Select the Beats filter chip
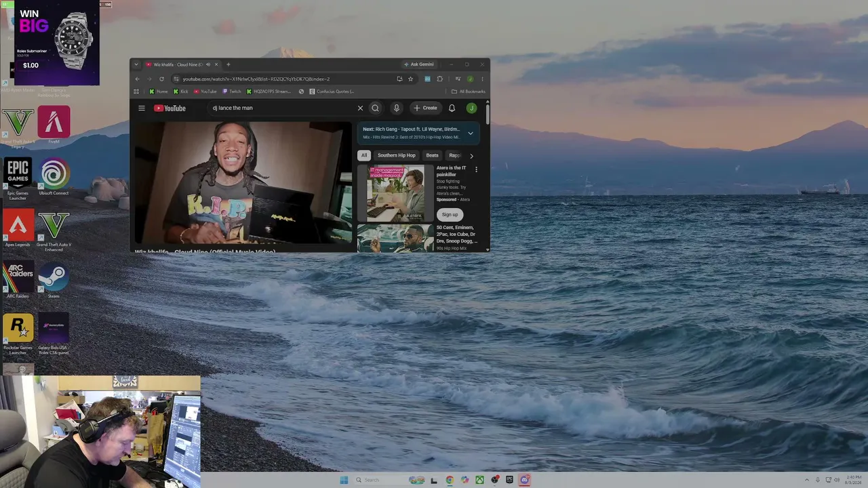Image resolution: width=868 pixels, height=488 pixels. (432, 155)
